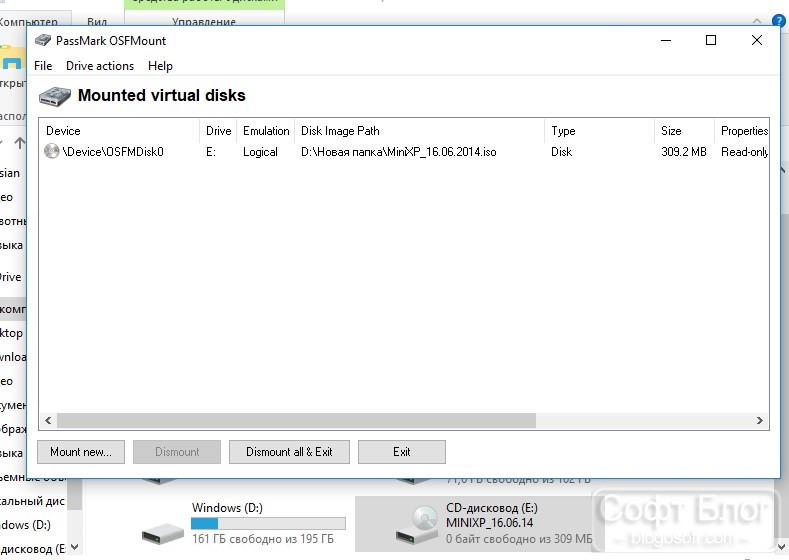This screenshot has height=560, width=789.
Task: Click the Disk type cell
Action: (561, 152)
